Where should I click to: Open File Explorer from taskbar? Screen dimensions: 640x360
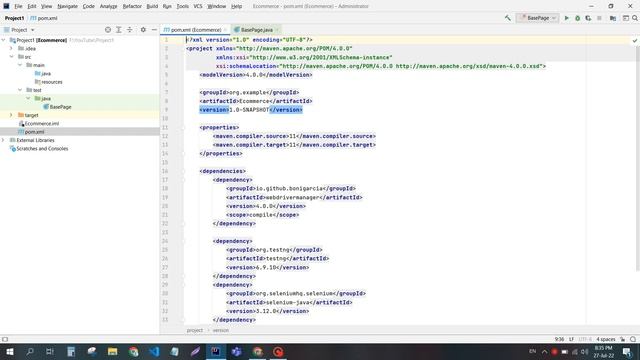pos(112,351)
